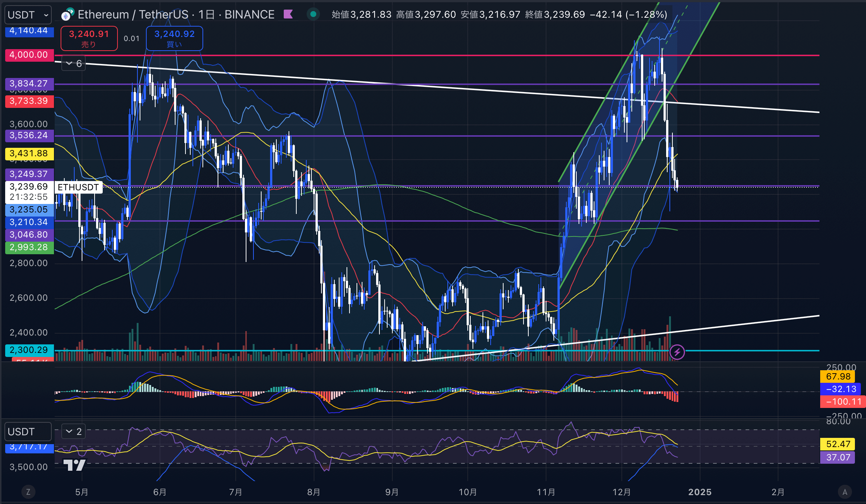Viewport: 866px width, 504px height.
Task: Click the 3,210.34 blue price label
Action: tap(29, 222)
